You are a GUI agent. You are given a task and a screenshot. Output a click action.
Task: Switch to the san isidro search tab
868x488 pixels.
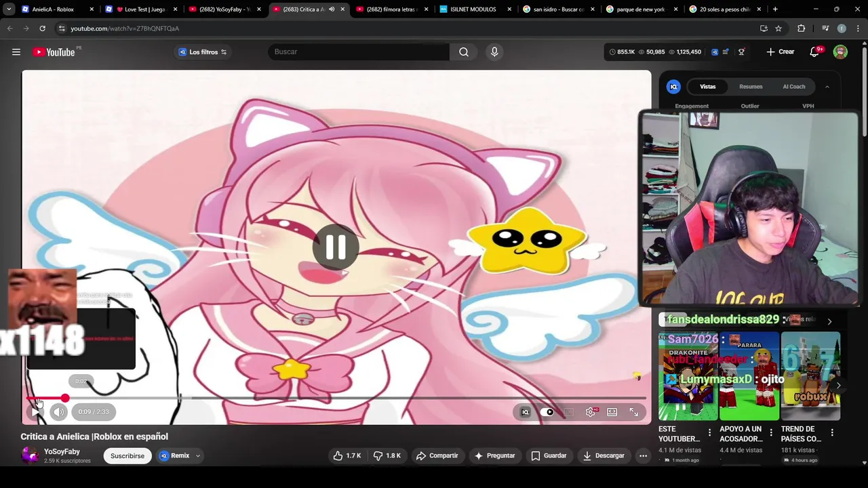point(558,9)
